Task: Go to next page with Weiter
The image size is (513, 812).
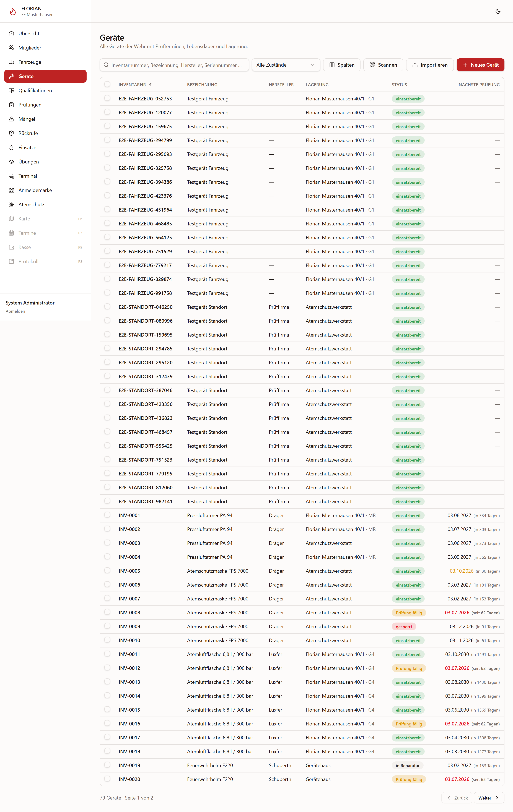Action: 489,798
